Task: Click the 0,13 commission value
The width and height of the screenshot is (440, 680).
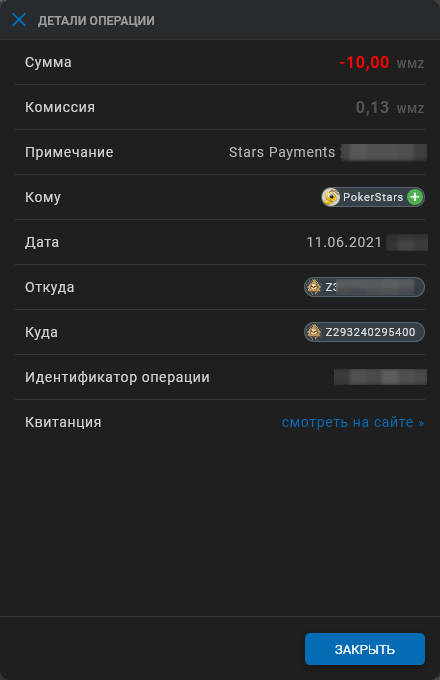Action: pos(372,107)
